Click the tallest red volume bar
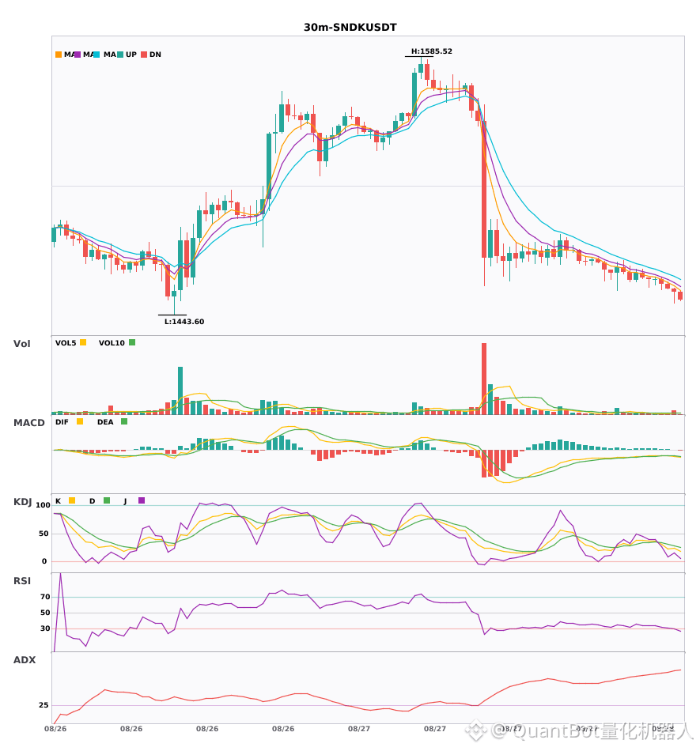Viewport: 700px width, 751px height. (x=484, y=379)
